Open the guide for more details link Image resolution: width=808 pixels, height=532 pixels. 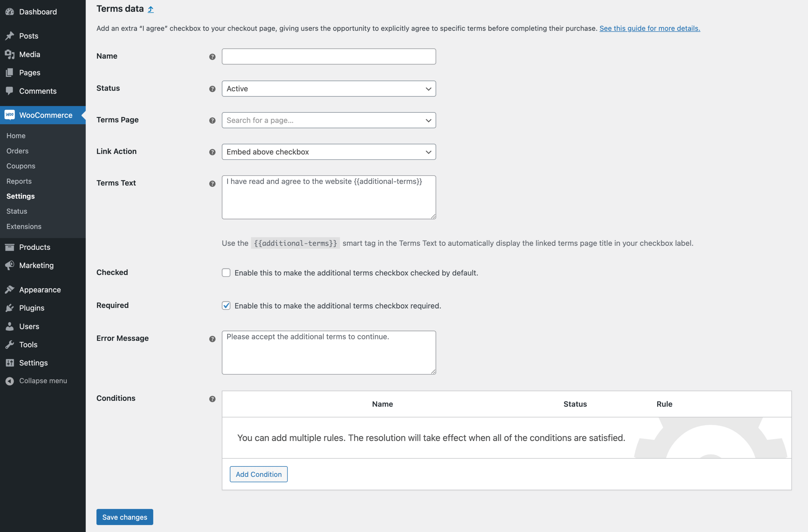click(649, 28)
